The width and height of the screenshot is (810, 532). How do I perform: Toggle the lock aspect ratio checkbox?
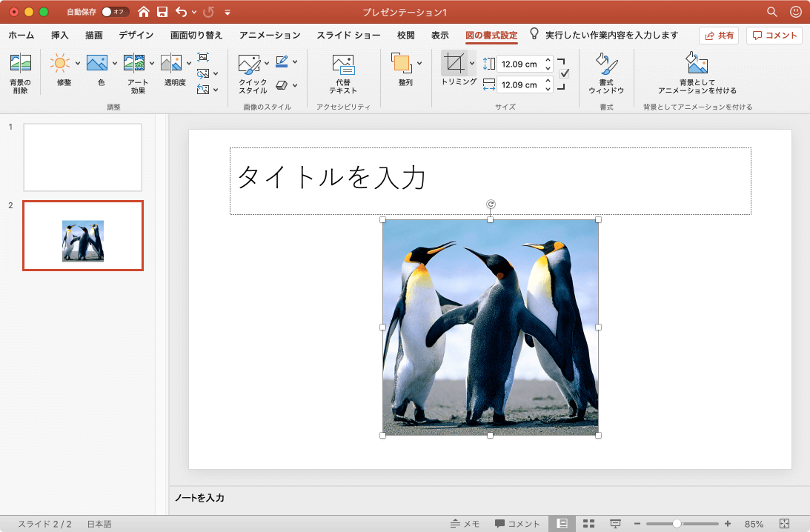pos(564,74)
